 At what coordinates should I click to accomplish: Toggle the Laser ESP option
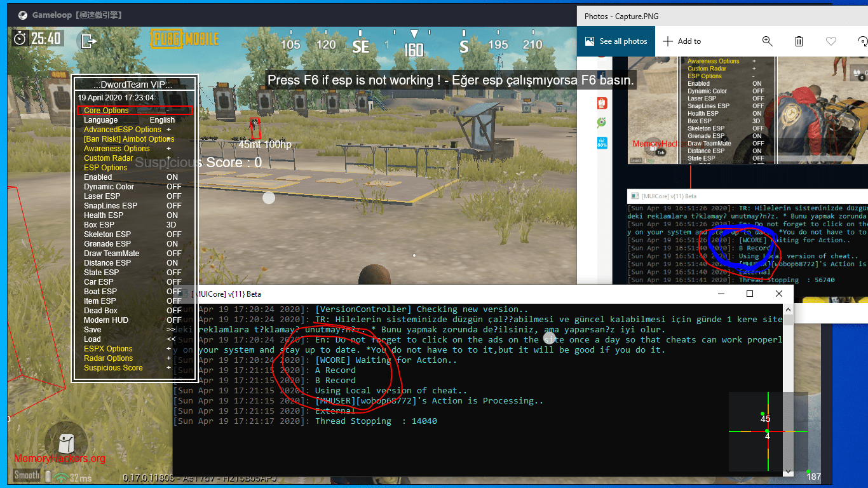point(132,196)
